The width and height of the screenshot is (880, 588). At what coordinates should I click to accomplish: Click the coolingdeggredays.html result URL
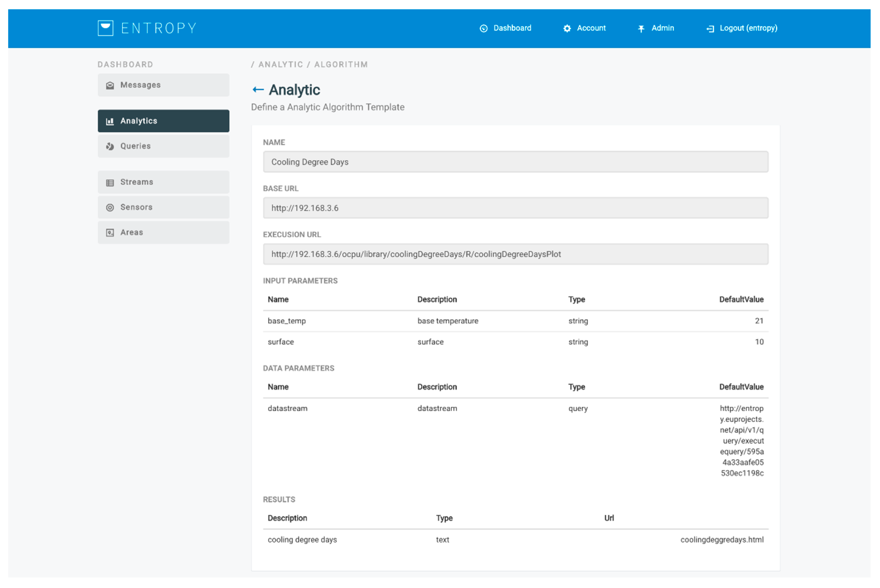coord(722,540)
